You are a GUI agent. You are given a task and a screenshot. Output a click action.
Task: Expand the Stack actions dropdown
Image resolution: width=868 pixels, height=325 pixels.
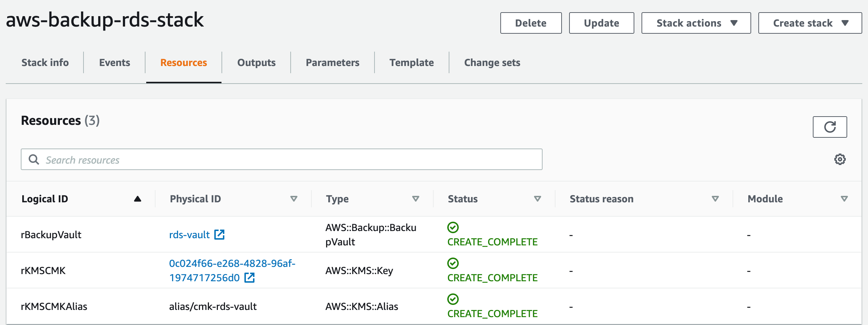point(696,23)
